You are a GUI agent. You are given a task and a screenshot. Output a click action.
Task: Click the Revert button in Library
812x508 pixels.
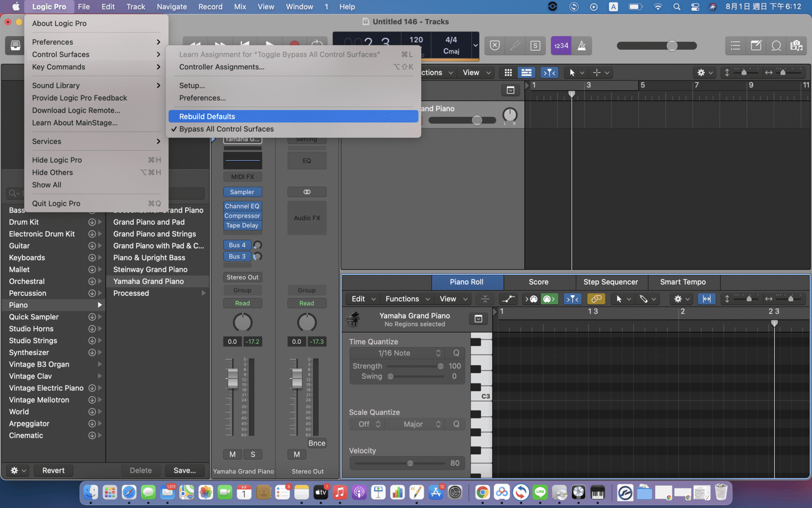[x=53, y=470]
